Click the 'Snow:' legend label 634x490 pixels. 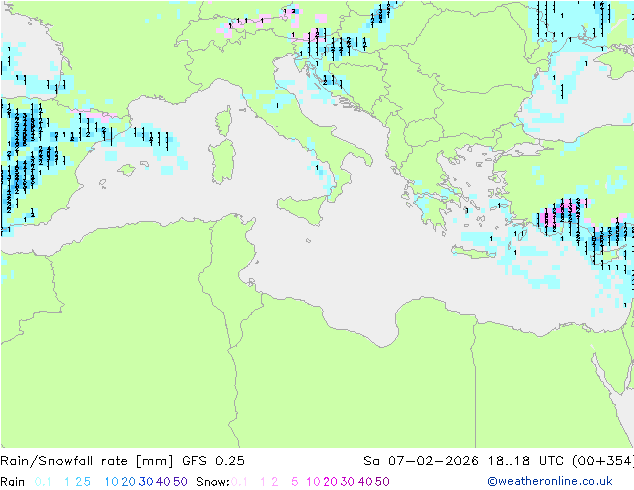[213, 482]
